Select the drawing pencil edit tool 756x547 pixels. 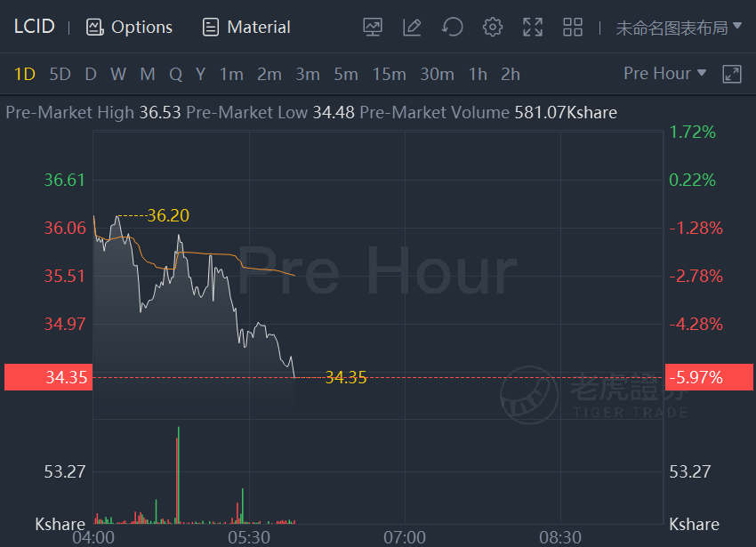point(412,27)
